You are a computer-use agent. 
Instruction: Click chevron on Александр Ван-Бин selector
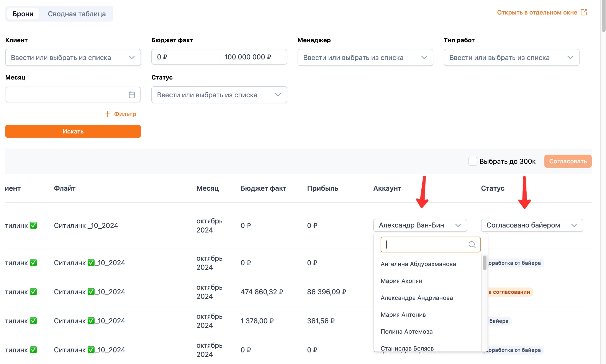[458, 225]
